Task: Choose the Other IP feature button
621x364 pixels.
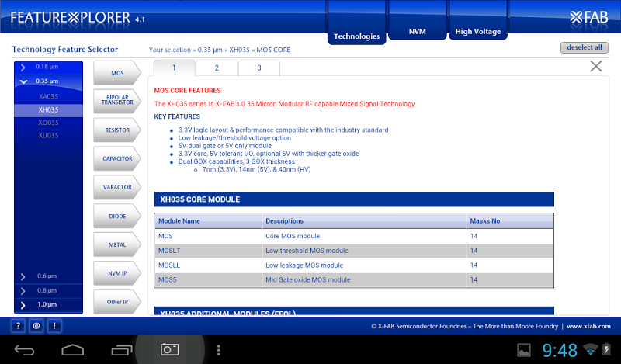Action: (x=117, y=302)
